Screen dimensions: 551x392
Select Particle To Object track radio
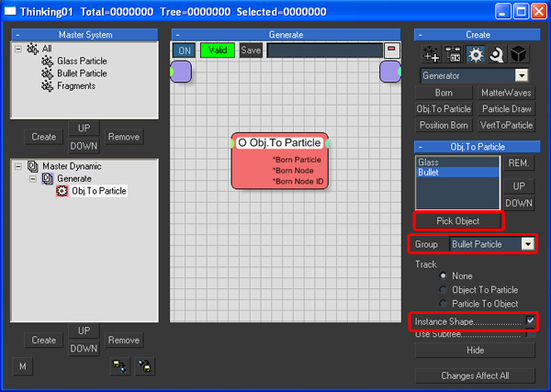444,304
